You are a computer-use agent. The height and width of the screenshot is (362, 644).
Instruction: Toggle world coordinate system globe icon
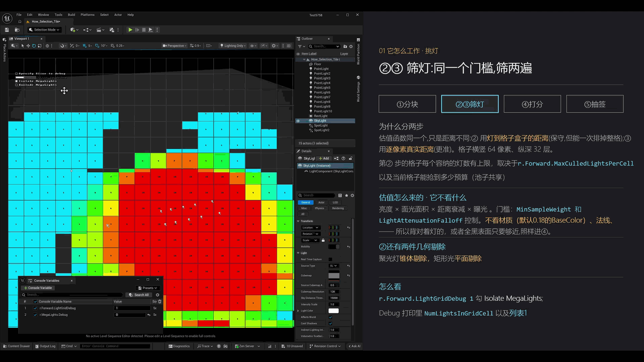point(47,46)
